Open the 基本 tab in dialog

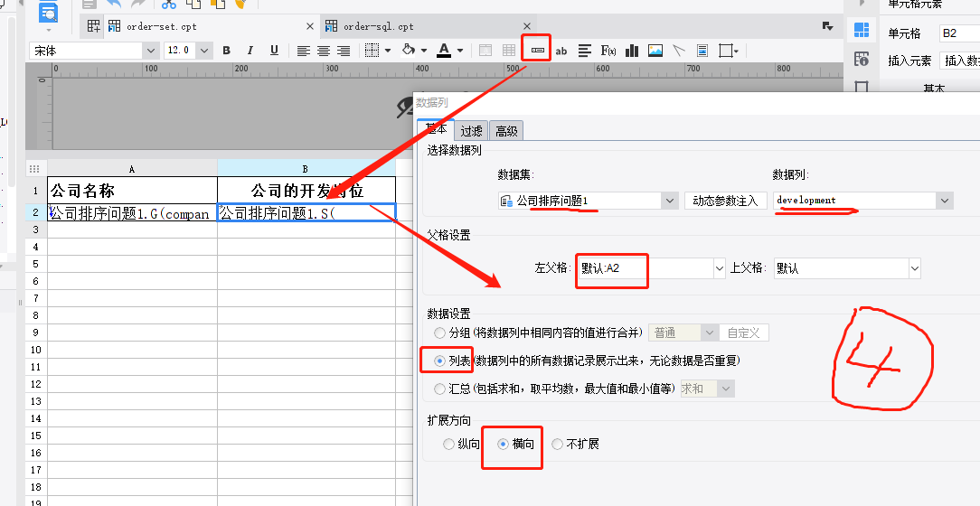(x=436, y=129)
